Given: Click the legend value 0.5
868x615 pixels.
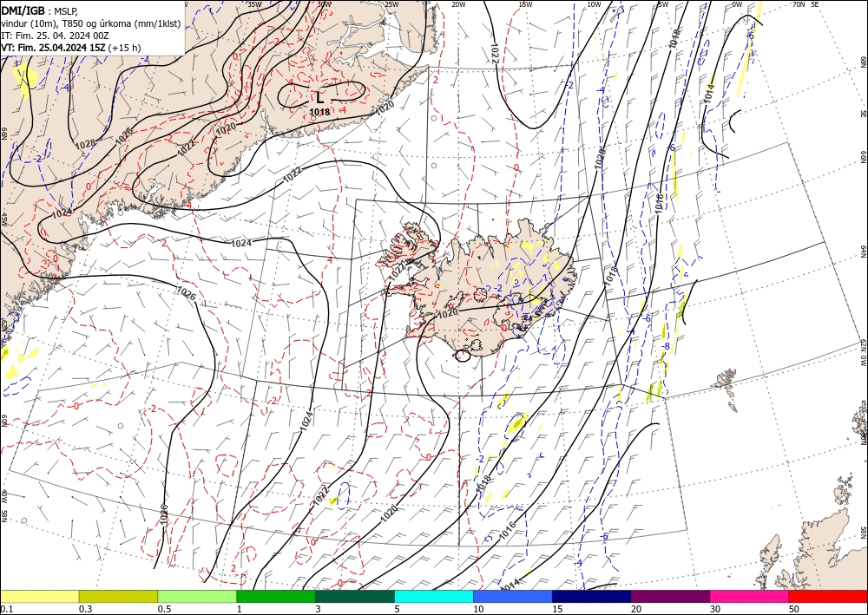Looking at the screenshot, I should (164, 609).
